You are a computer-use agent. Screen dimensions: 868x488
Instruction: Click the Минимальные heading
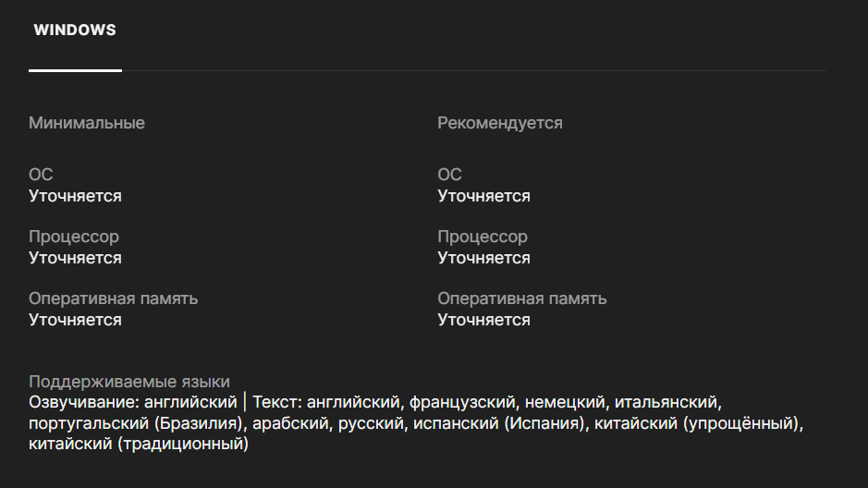tap(87, 123)
